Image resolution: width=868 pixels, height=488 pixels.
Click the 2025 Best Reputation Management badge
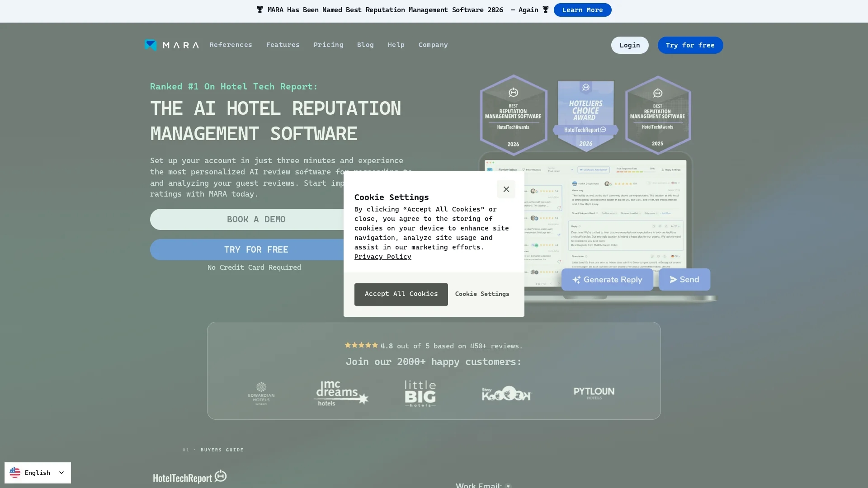click(657, 115)
